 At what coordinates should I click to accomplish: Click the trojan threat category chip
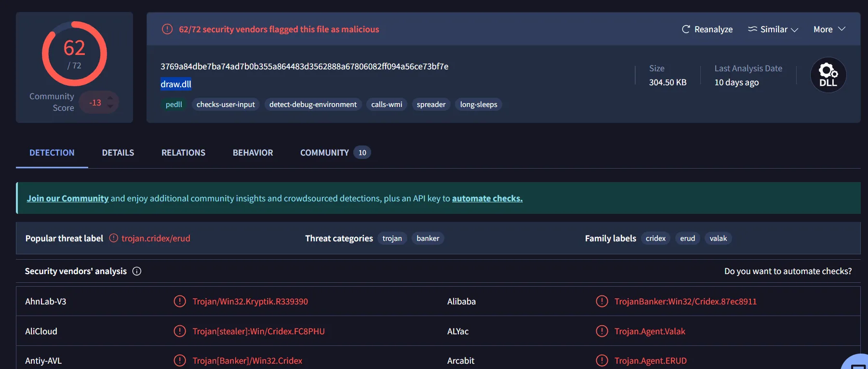click(x=392, y=238)
